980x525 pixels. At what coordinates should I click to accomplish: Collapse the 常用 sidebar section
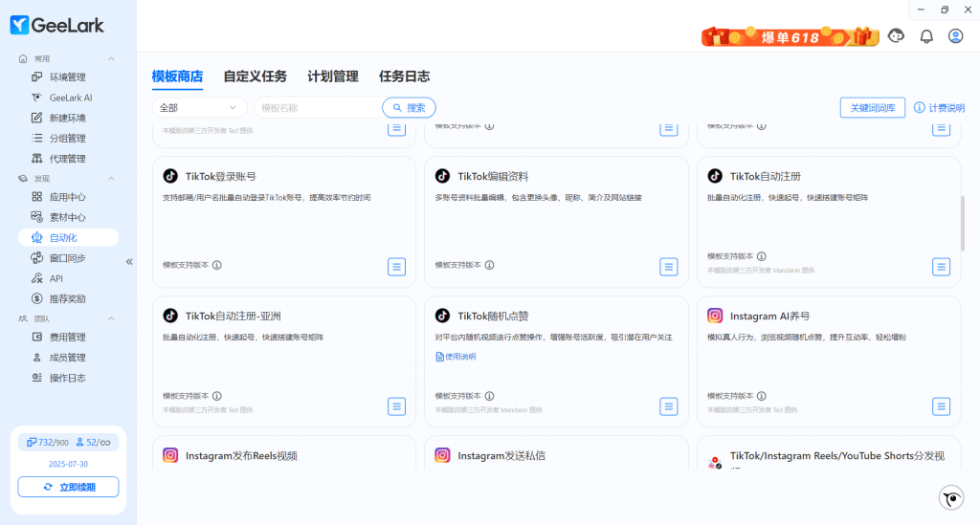[x=111, y=59]
